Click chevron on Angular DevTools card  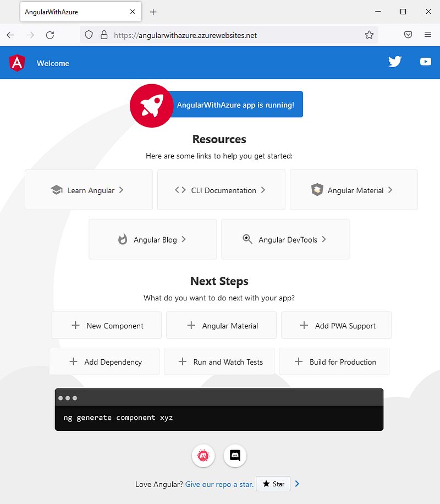coord(323,239)
